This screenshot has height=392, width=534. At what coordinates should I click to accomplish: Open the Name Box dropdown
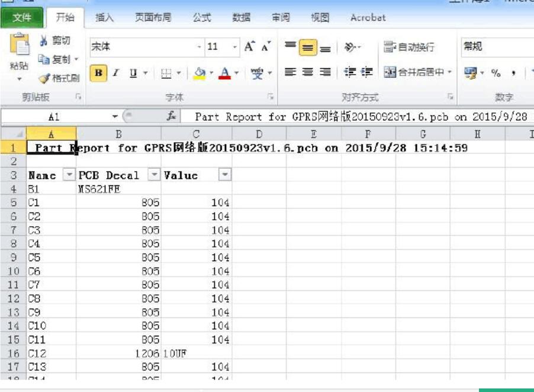115,117
